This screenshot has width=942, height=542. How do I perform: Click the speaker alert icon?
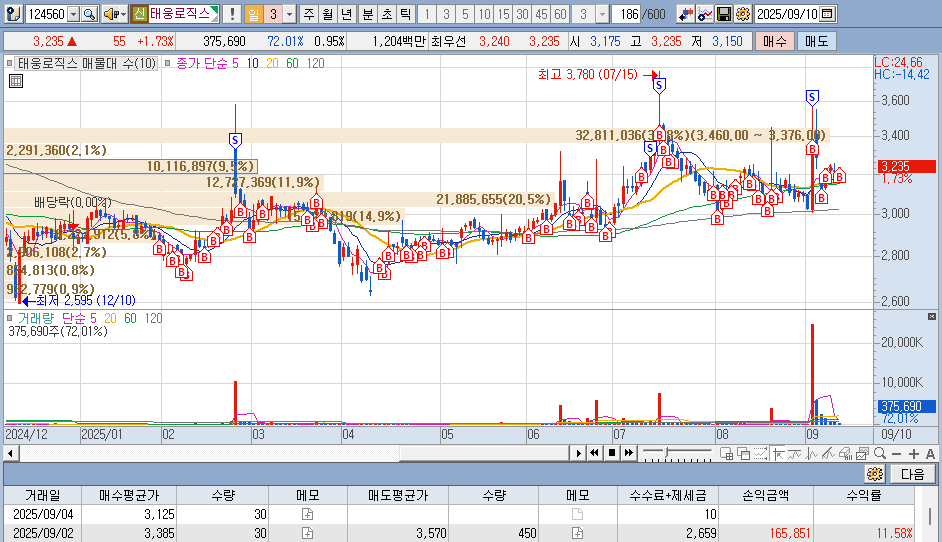coord(110,14)
